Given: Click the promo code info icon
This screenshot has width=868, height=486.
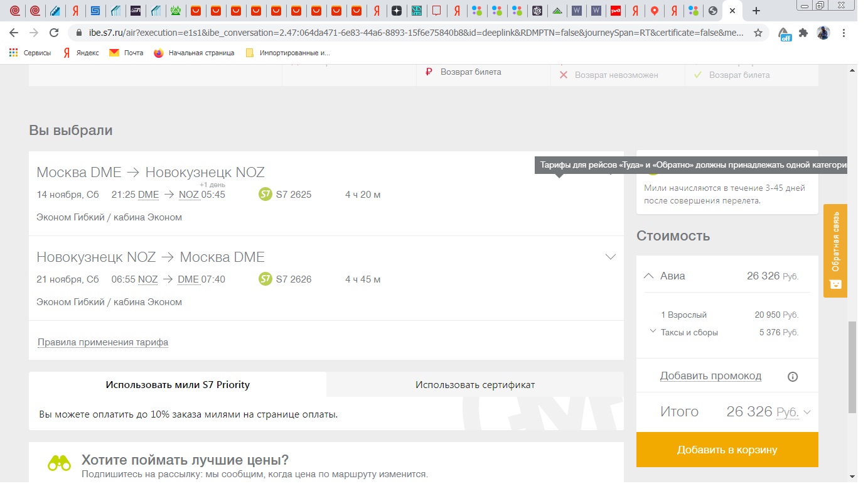Looking at the screenshot, I should pyautogui.click(x=793, y=377).
